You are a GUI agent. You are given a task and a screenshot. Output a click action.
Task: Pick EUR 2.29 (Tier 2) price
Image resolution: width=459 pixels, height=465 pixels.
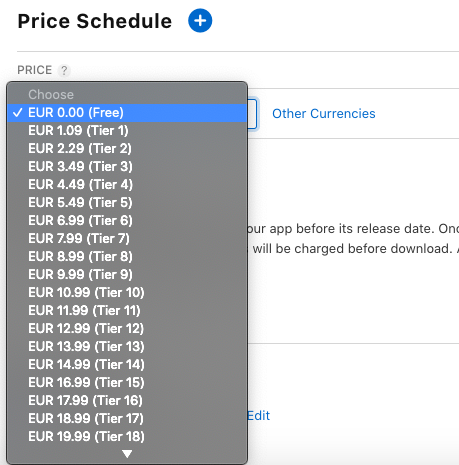pos(127,149)
